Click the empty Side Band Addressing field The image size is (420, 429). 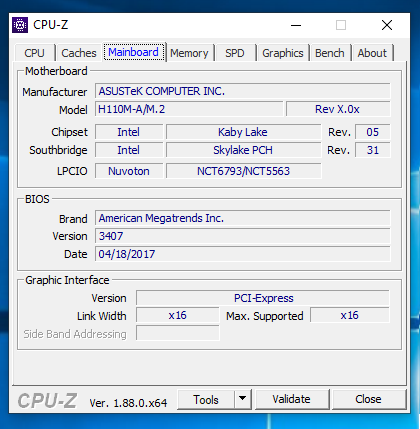(x=178, y=333)
